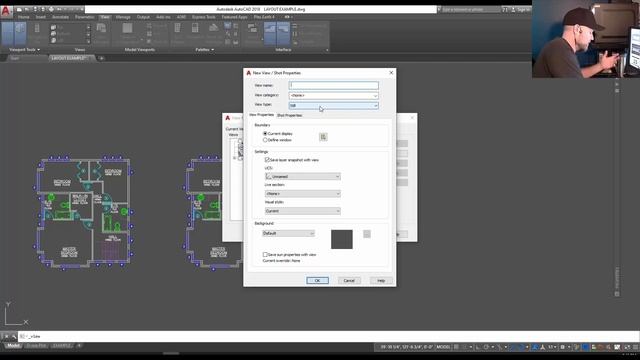Open the Background dropdown showing Default

click(x=288, y=233)
